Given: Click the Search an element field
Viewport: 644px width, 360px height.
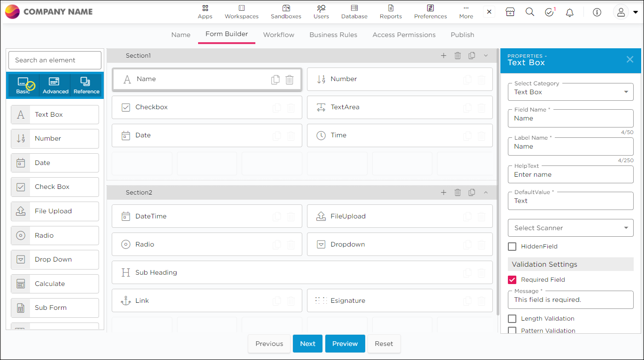Looking at the screenshot, I should 55,60.
